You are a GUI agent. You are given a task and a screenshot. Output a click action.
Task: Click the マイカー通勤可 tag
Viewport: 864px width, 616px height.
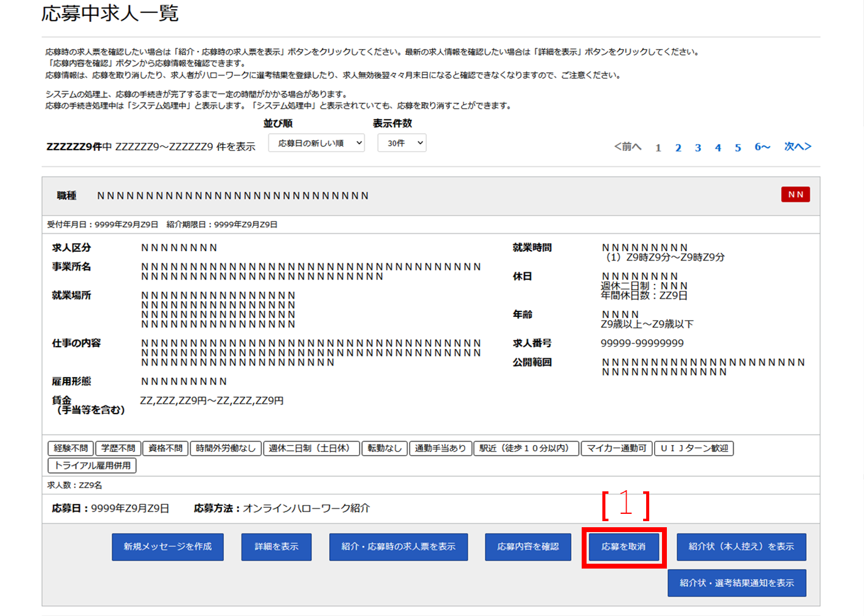click(x=617, y=448)
